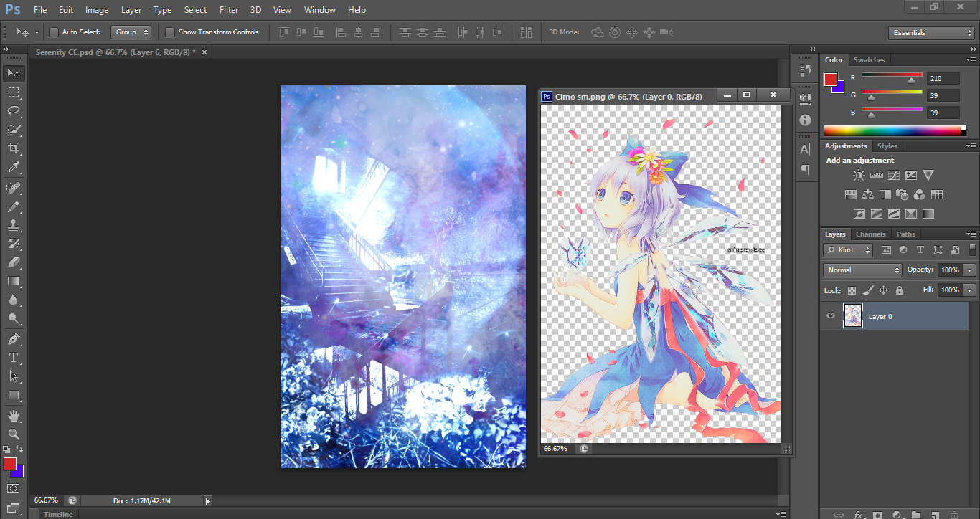Toggle Lock image pixels
This screenshot has height=519, width=980.
coord(867,290)
